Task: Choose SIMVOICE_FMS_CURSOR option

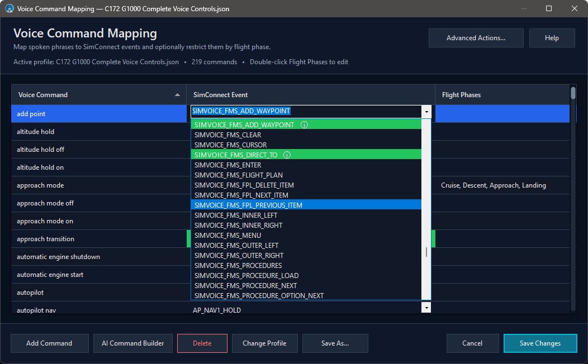Action: (306, 145)
